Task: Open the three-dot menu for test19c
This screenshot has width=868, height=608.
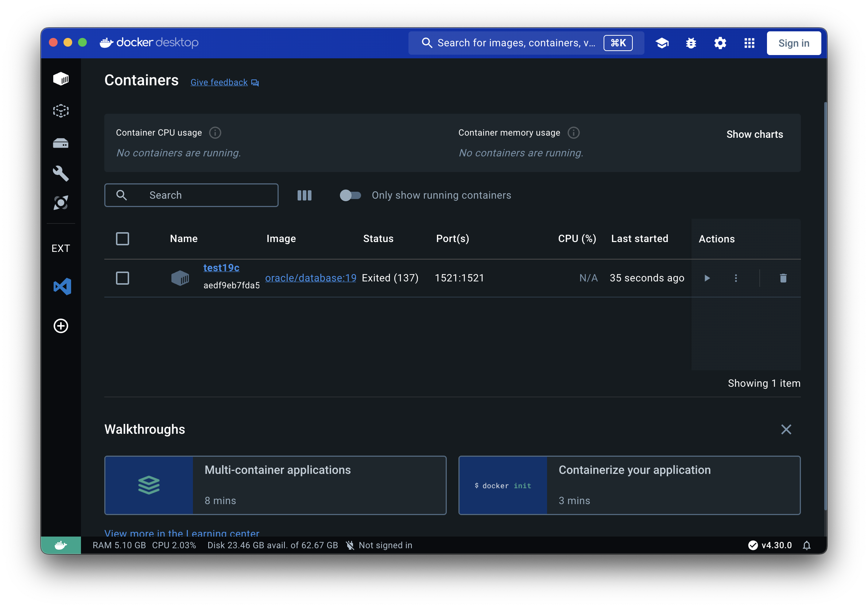Action: [735, 278]
